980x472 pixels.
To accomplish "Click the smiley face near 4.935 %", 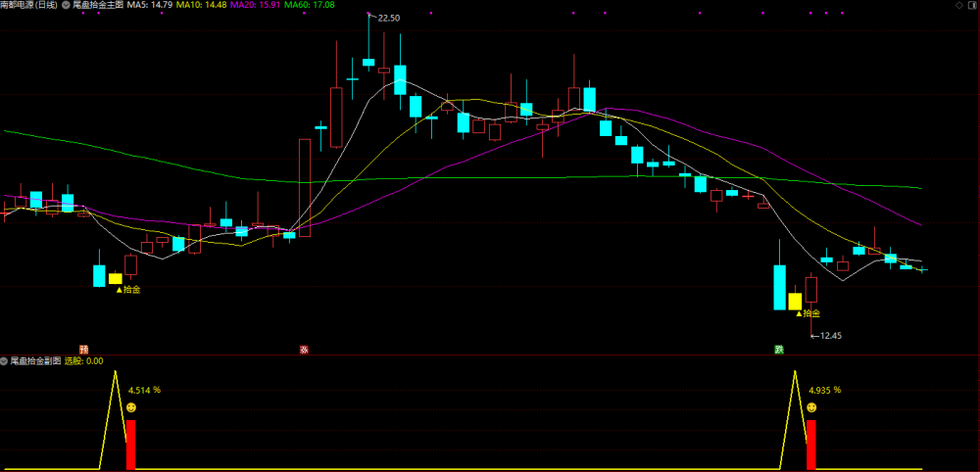I will tap(811, 407).
